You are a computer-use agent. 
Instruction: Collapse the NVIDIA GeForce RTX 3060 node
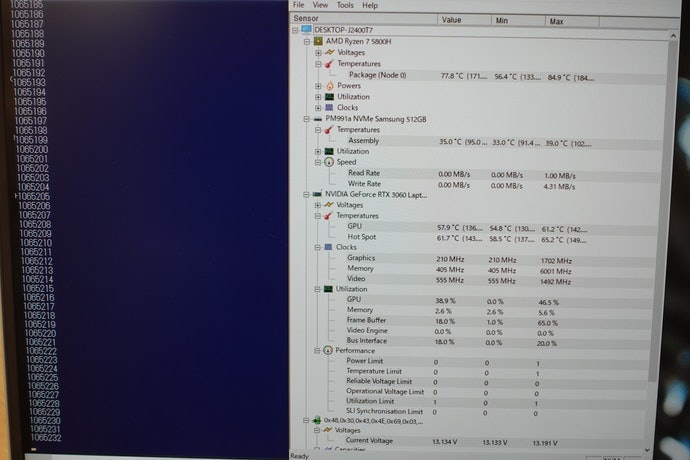[x=306, y=195]
